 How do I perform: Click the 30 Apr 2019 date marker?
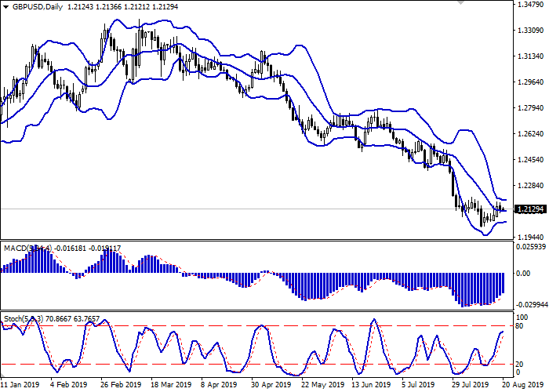[265, 385]
